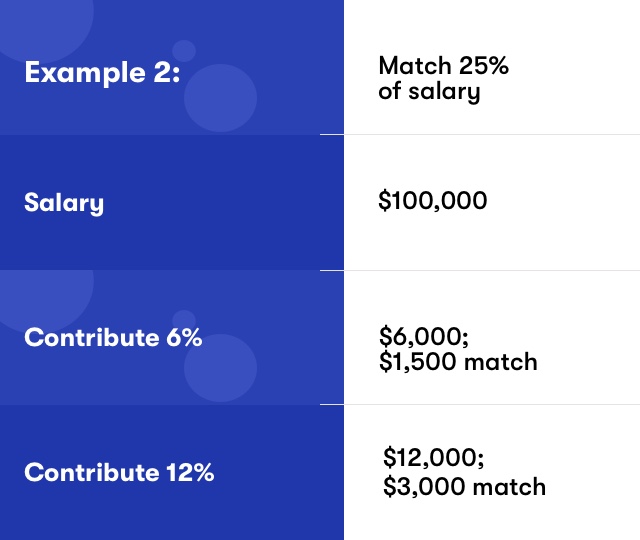The image size is (640, 540).
Task: Click the '6%' figure in blue column
Action: [x=184, y=338]
